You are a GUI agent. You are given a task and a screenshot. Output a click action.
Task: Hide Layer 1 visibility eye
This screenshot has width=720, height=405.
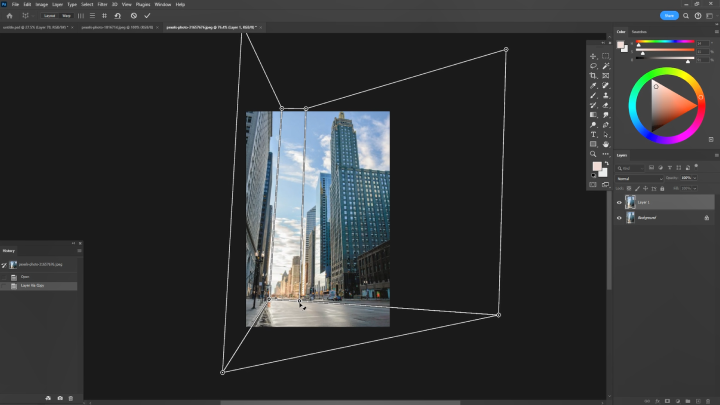[x=619, y=202]
